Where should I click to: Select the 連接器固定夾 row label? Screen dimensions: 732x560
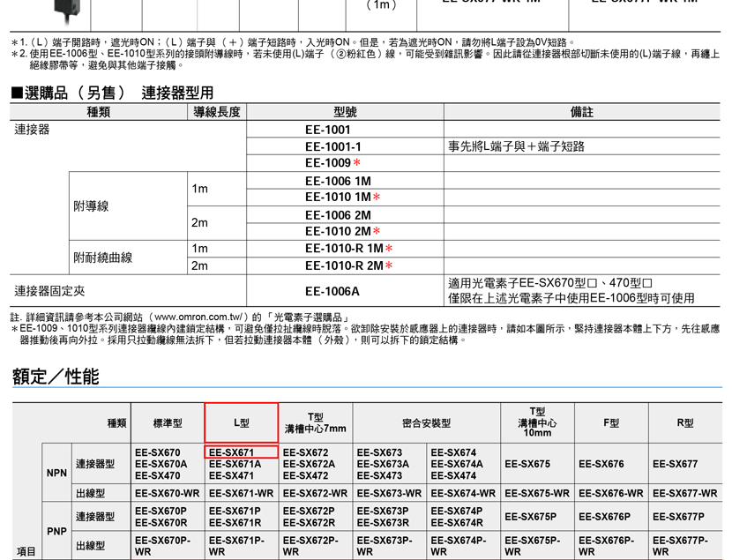pyautogui.click(x=49, y=291)
